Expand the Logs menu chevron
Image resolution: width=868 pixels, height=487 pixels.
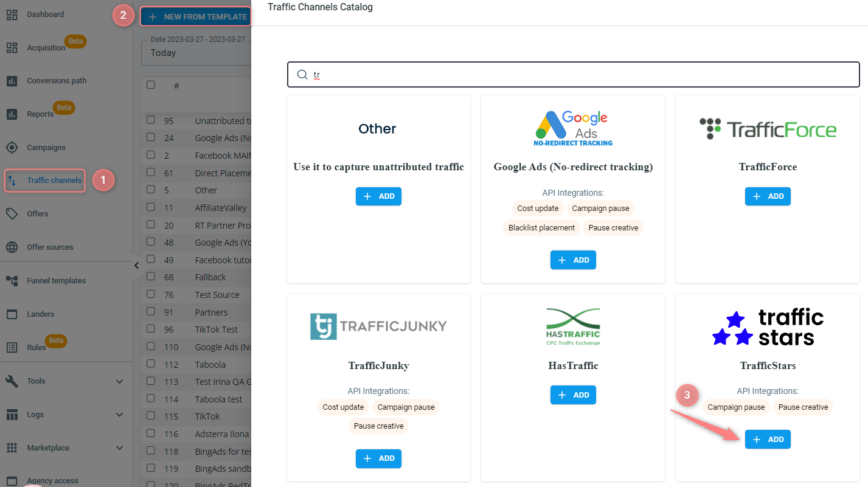(x=119, y=415)
